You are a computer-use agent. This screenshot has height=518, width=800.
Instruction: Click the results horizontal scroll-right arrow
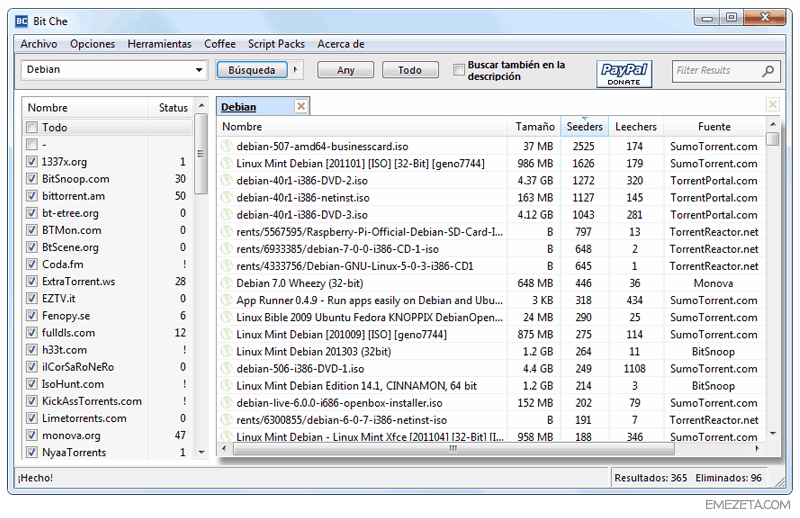[757, 449]
